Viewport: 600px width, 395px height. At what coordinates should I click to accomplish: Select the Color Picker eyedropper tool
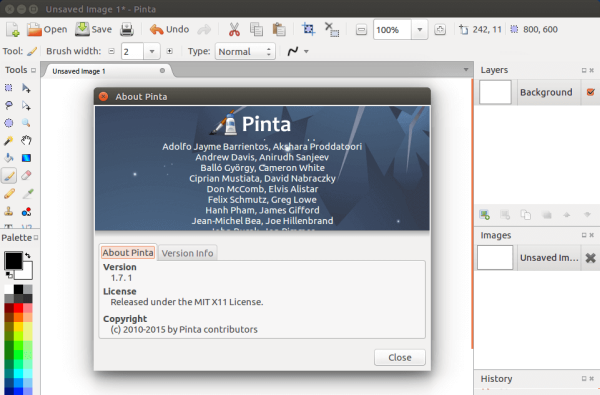pos(27,194)
